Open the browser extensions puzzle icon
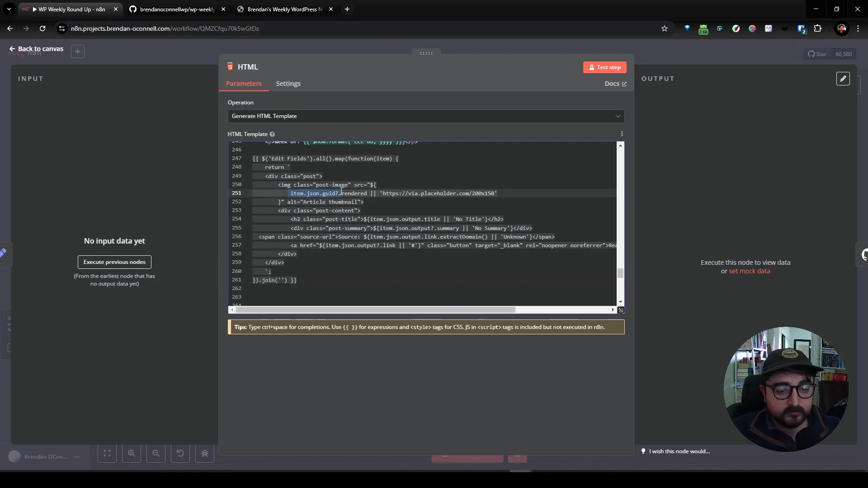Viewport: 868px width, 488px height. pos(818,28)
